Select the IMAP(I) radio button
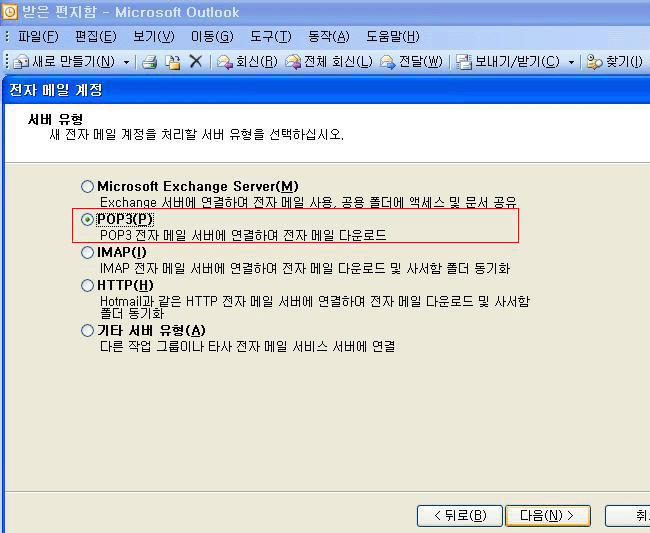This screenshot has height=533, width=650. tap(87, 252)
